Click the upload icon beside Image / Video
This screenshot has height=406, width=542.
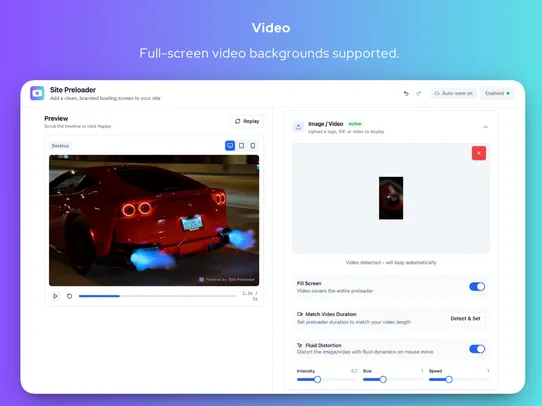pos(299,127)
